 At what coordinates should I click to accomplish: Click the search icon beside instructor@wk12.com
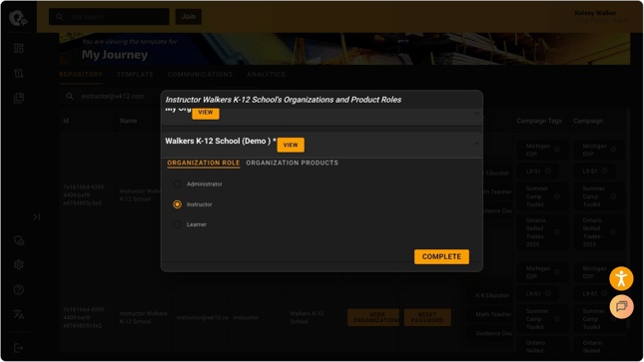(70, 96)
